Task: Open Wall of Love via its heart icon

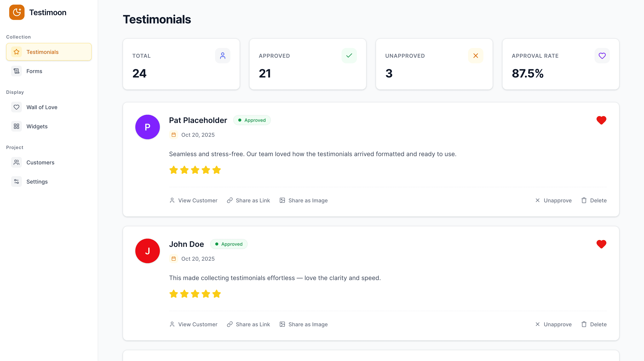Action: coord(16,107)
